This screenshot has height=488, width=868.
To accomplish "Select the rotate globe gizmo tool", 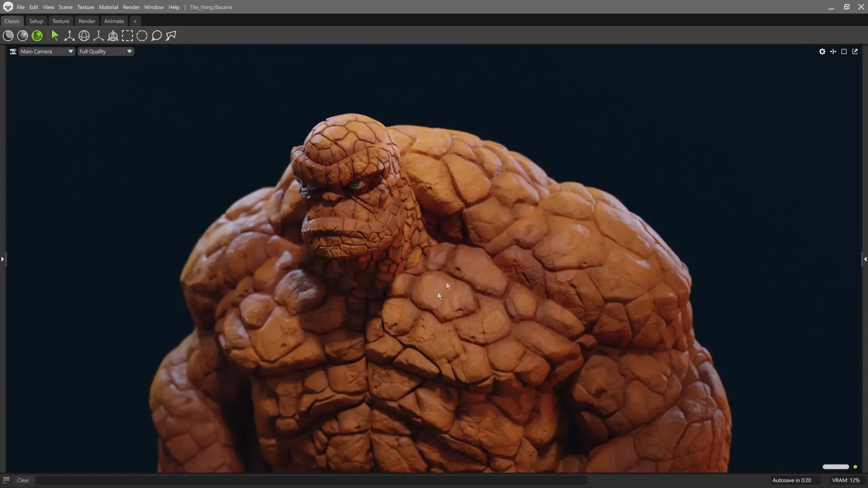I will (x=84, y=36).
